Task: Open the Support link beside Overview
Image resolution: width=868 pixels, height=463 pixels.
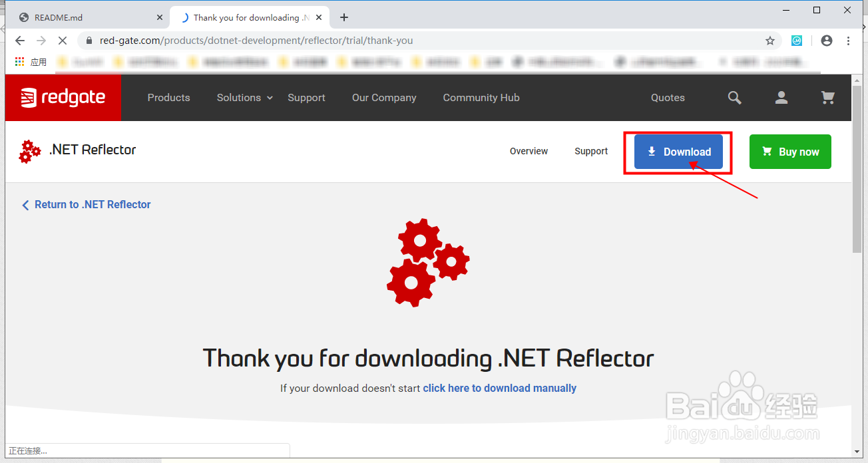Action: click(591, 152)
